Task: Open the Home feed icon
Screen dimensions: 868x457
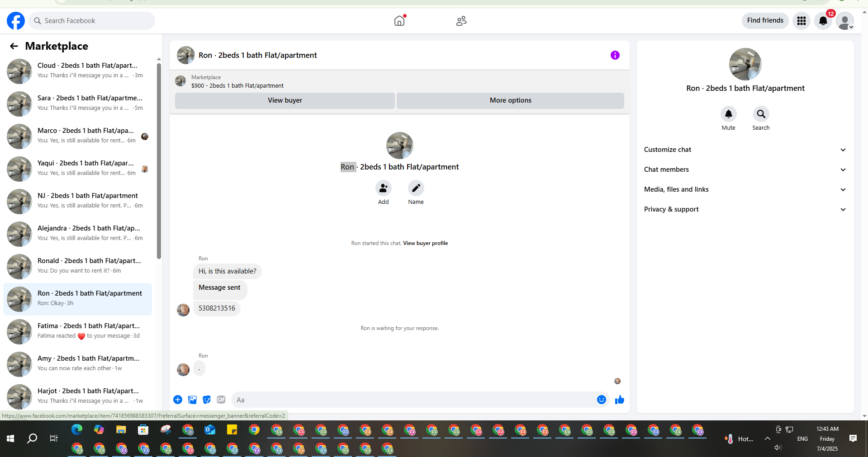Action: tap(399, 21)
